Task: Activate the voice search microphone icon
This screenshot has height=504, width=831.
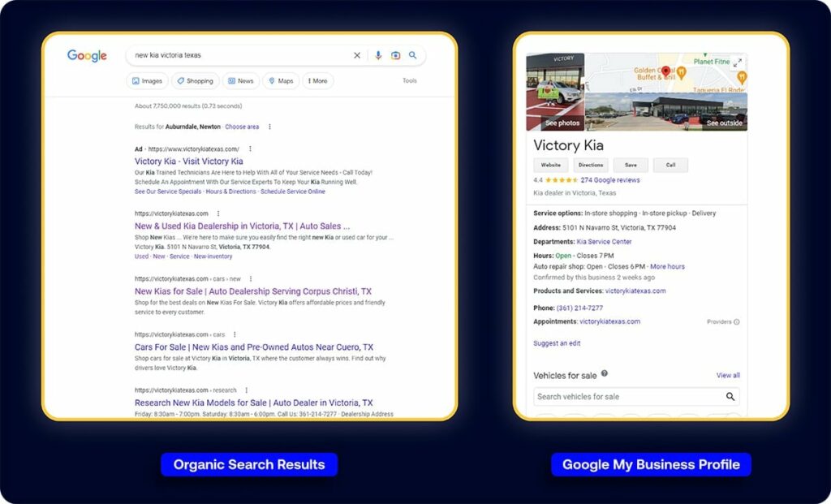Action: coord(378,55)
